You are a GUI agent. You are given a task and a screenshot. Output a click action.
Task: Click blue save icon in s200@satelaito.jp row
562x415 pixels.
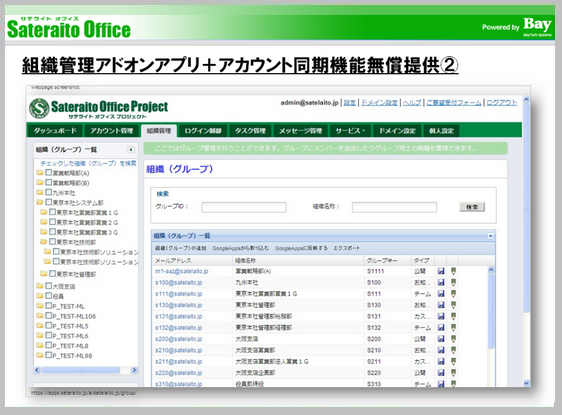[x=441, y=339]
